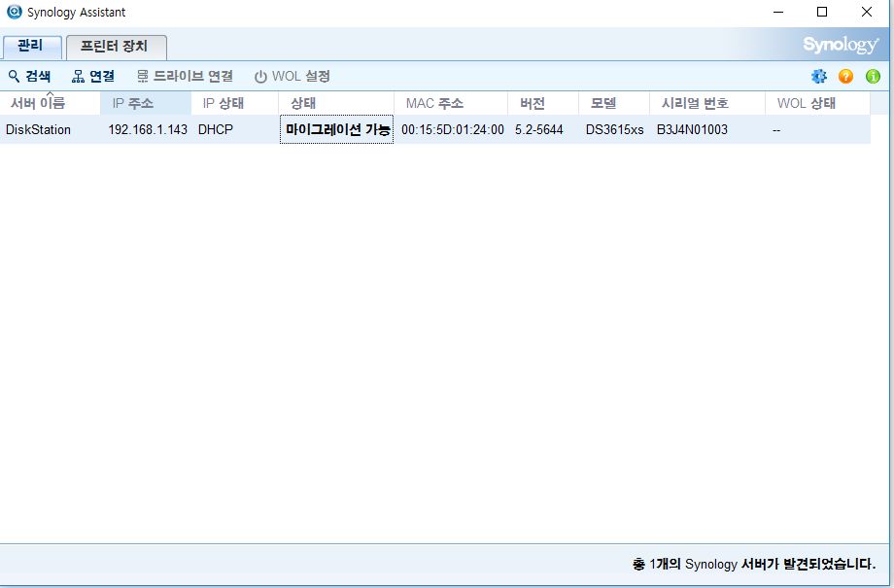The width and height of the screenshot is (894, 588).
Task: Open WOL 설정 in the toolbar
Action: 292,76
